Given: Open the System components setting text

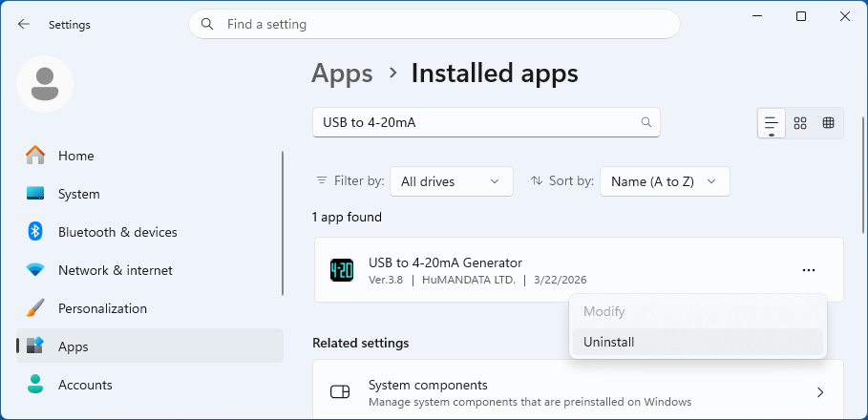Looking at the screenshot, I should (428, 385).
